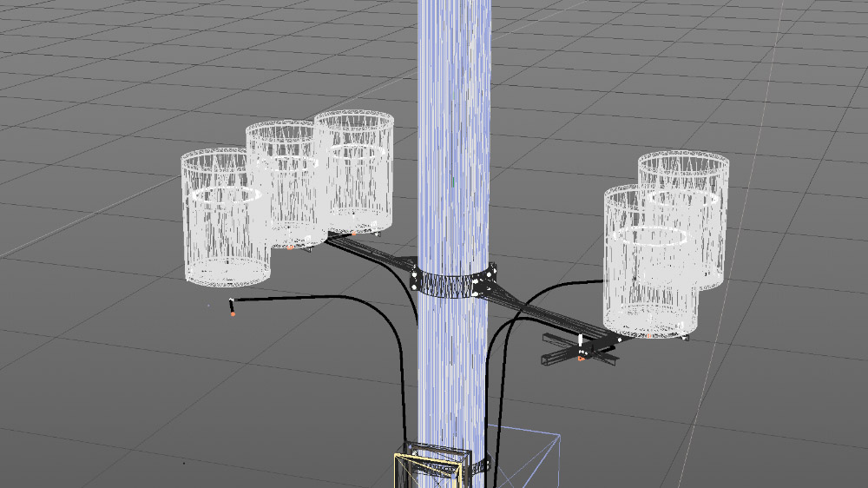Click orange point under middle left cylinder
This screenshot has height=488, width=868.
(290, 247)
